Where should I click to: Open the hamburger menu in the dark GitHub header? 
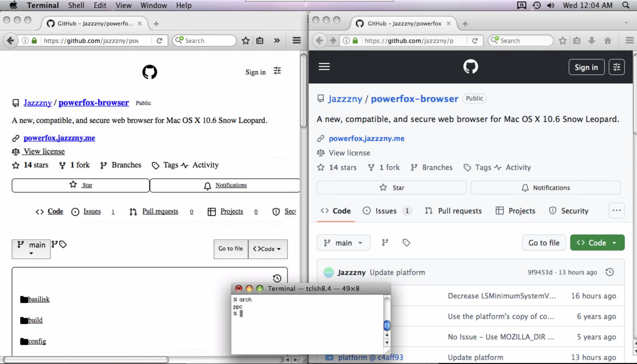(x=324, y=67)
